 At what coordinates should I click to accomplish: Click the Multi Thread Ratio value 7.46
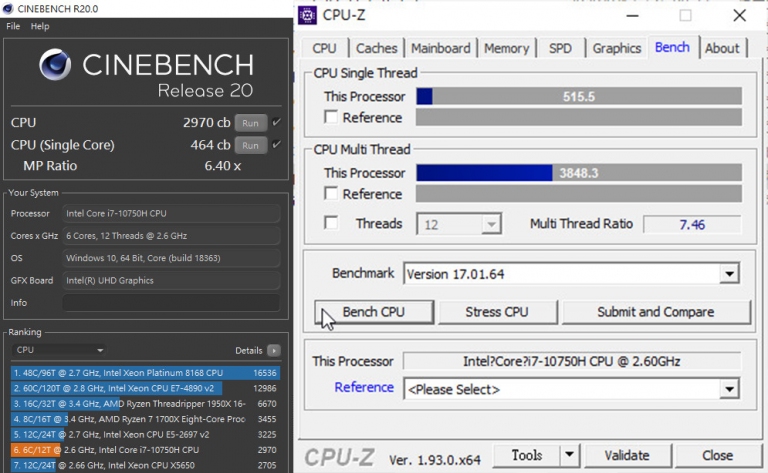click(x=692, y=225)
